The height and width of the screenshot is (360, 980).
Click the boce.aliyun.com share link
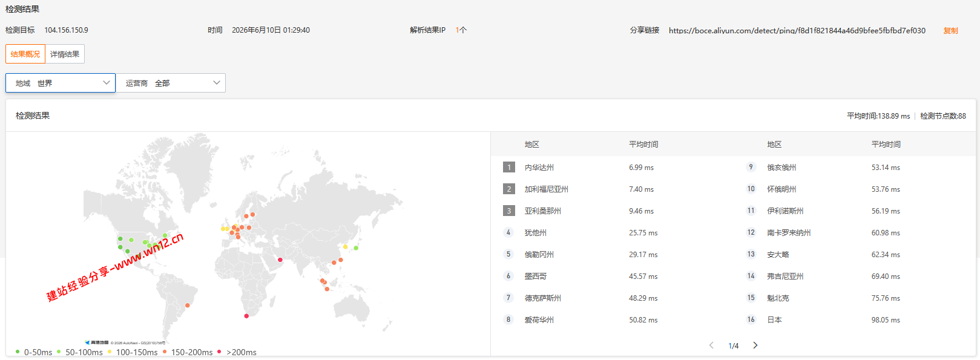797,30
